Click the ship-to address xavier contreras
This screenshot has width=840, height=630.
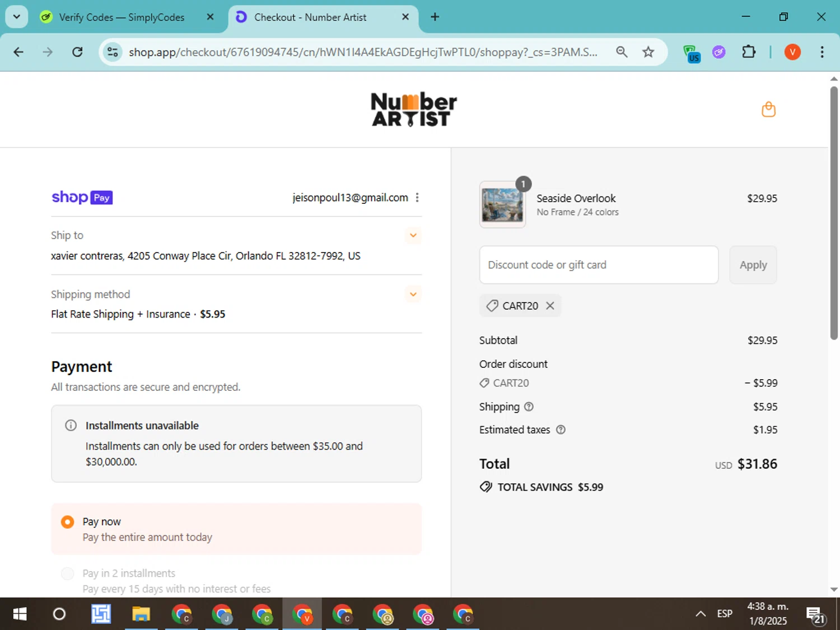[x=206, y=256]
